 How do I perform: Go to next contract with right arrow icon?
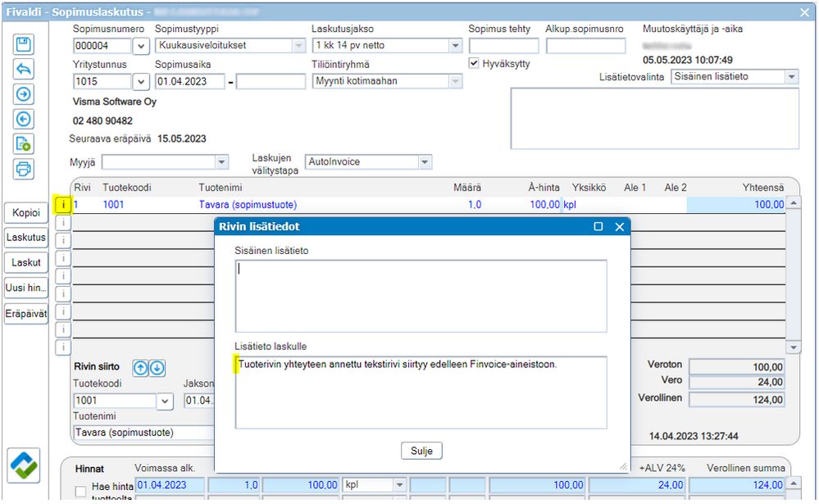24,94
